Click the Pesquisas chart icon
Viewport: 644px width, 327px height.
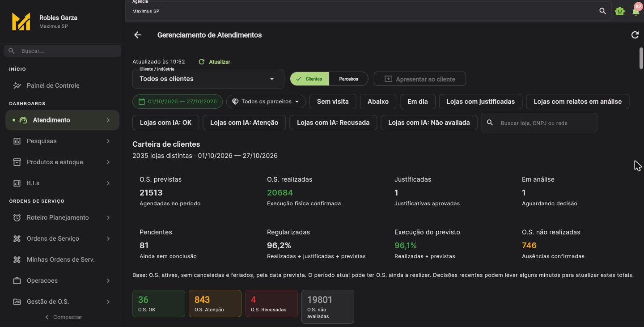17,141
